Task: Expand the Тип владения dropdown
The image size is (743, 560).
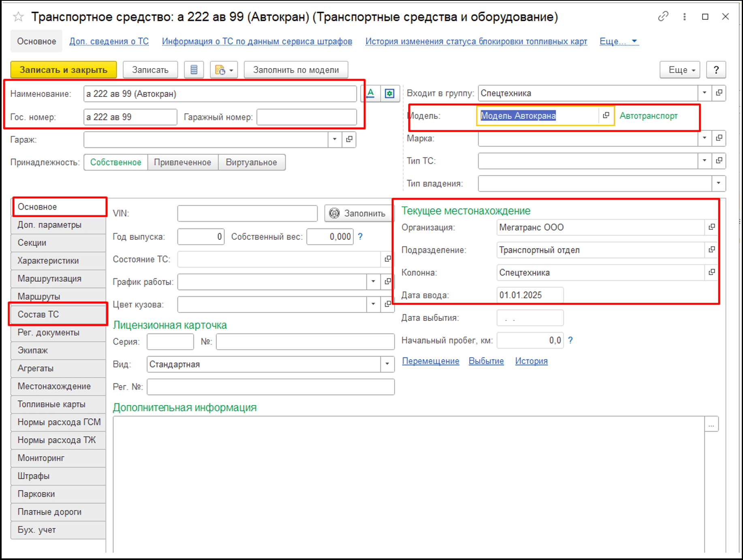Action: [x=718, y=183]
